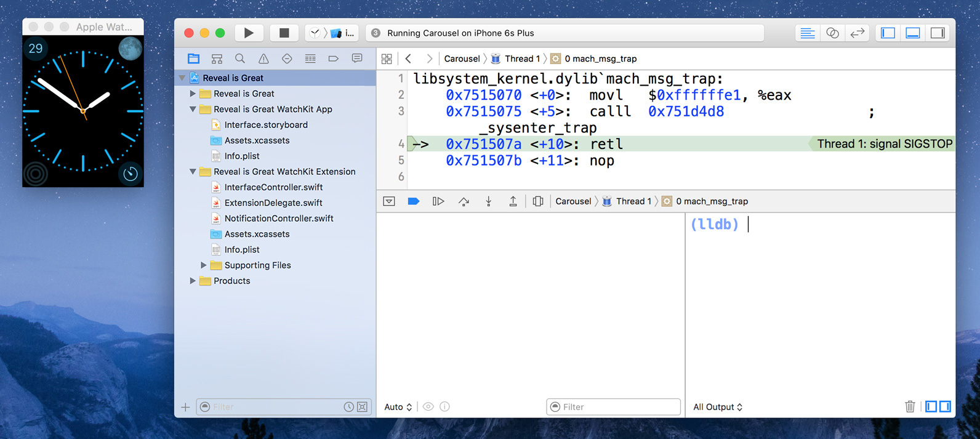
Task: Click the Quick Look eye icon
Action: pyautogui.click(x=428, y=407)
